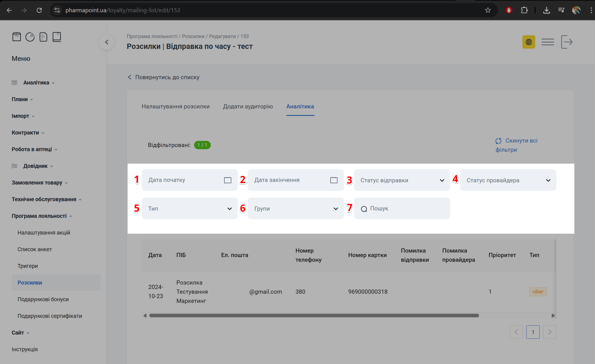Switch to Додати аудиторію tab

[248, 106]
